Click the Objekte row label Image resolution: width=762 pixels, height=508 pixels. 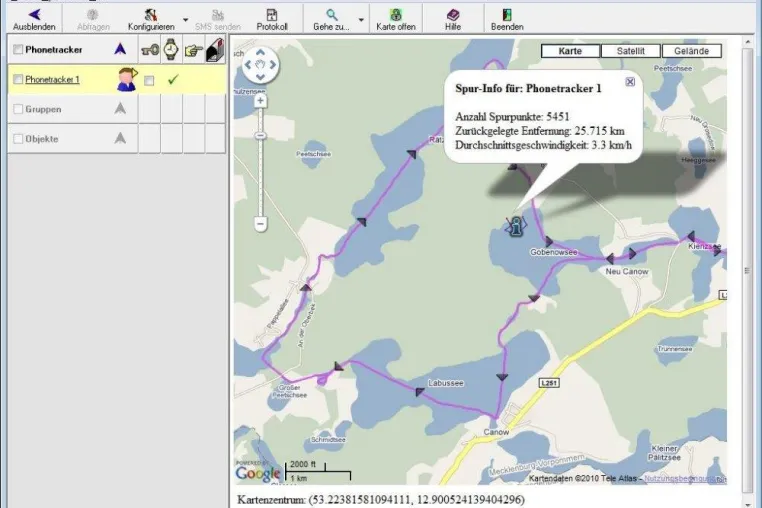click(x=42, y=139)
